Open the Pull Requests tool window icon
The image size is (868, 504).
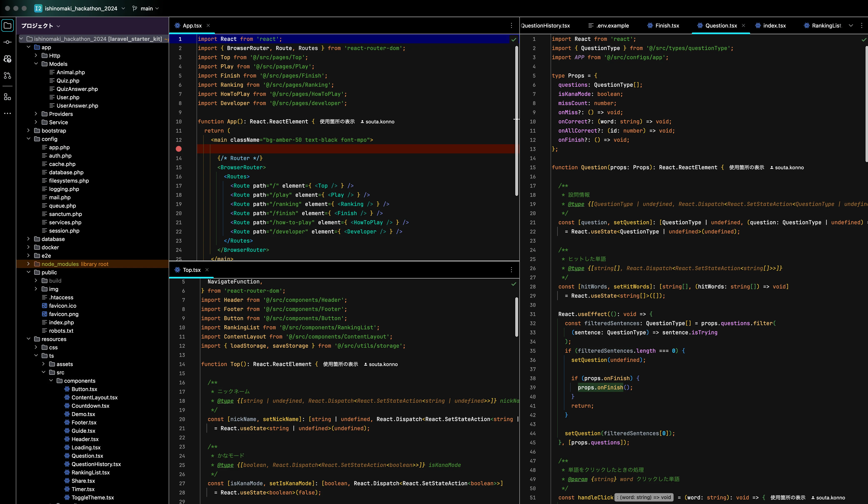coord(7,75)
